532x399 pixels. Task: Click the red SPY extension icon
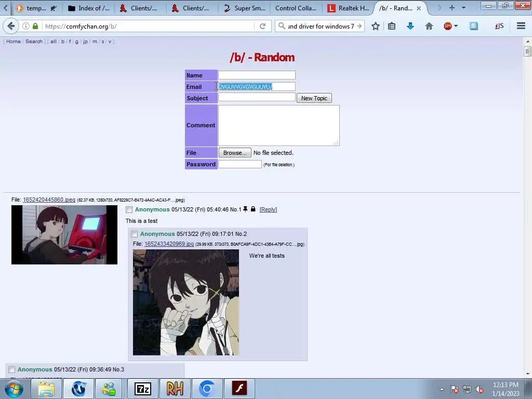coord(448,26)
